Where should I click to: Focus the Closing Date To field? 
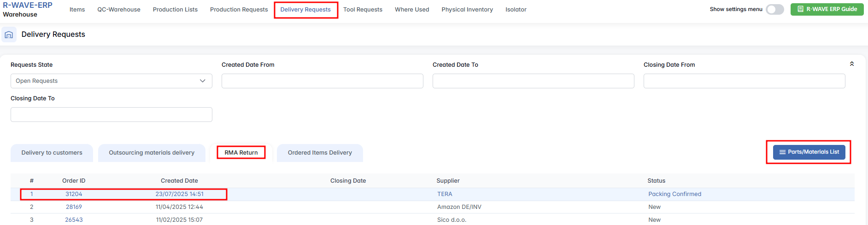(111, 115)
